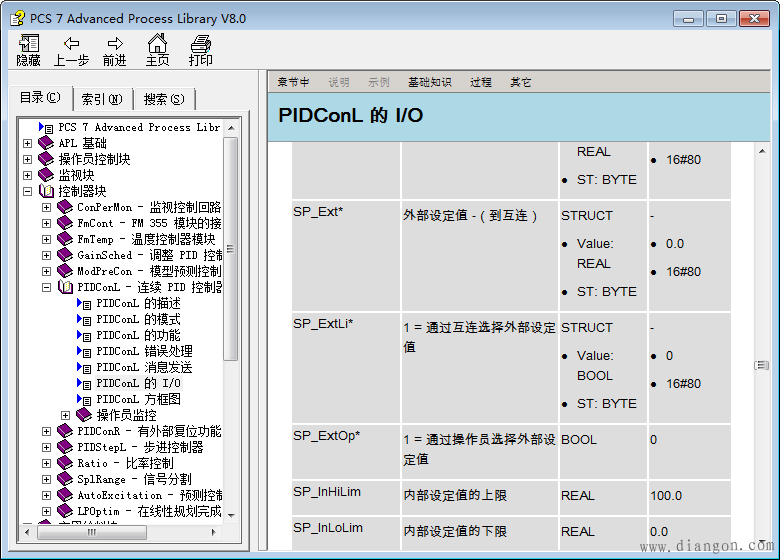This screenshot has height=560, width=780.
Task: Expand the SplRange tree node
Action: pyautogui.click(x=46, y=479)
